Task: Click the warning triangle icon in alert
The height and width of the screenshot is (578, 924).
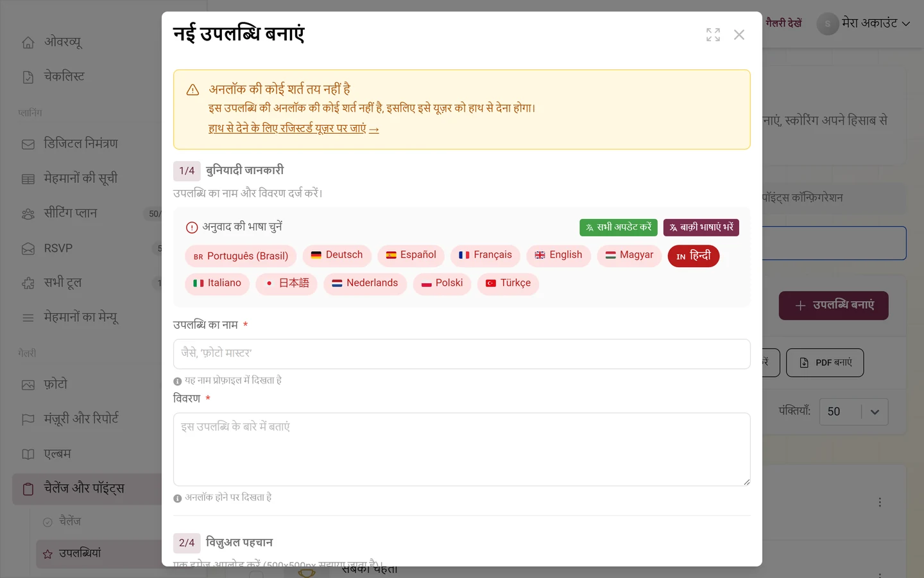Action: 193,90
